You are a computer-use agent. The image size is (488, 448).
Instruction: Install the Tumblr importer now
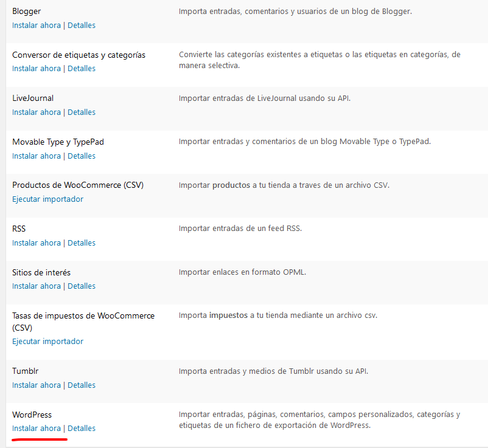(37, 385)
